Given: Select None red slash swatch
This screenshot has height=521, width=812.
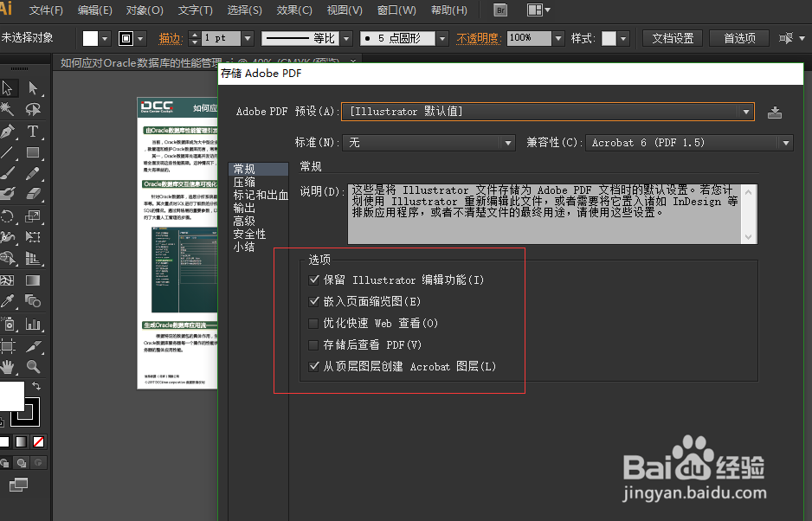Looking at the screenshot, I should click(x=38, y=441).
